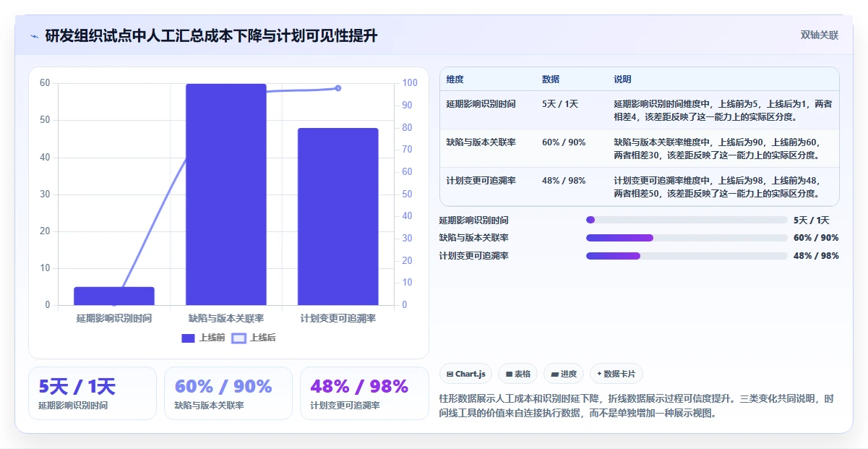Click the line point at value 98
The width and height of the screenshot is (868, 449).
[x=338, y=88]
